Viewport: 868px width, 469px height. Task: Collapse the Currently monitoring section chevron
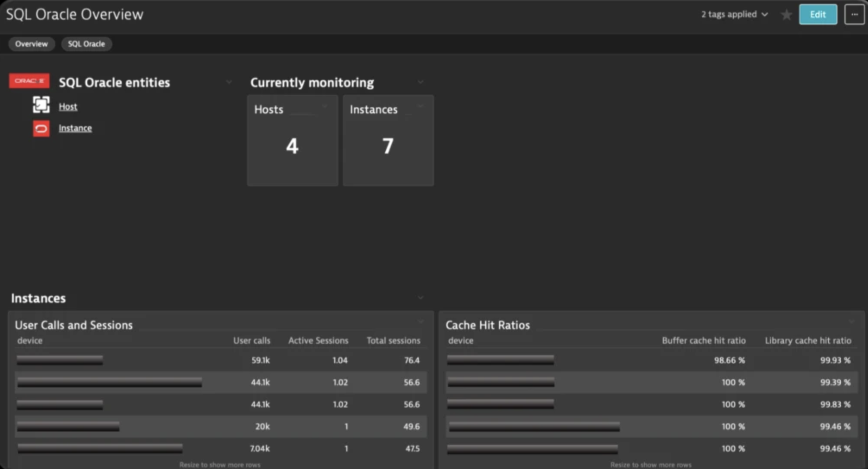click(x=421, y=82)
